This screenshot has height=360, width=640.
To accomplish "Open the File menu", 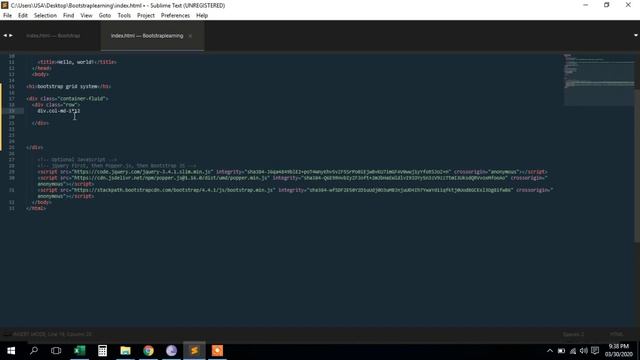I will point(7,16).
